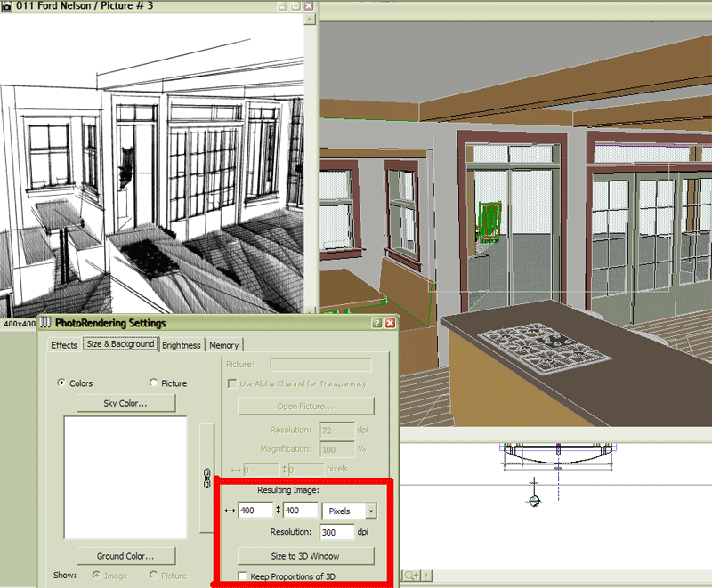This screenshot has width=712, height=588.
Task: Enable Keep Proportions of 3D
Action: click(241, 576)
